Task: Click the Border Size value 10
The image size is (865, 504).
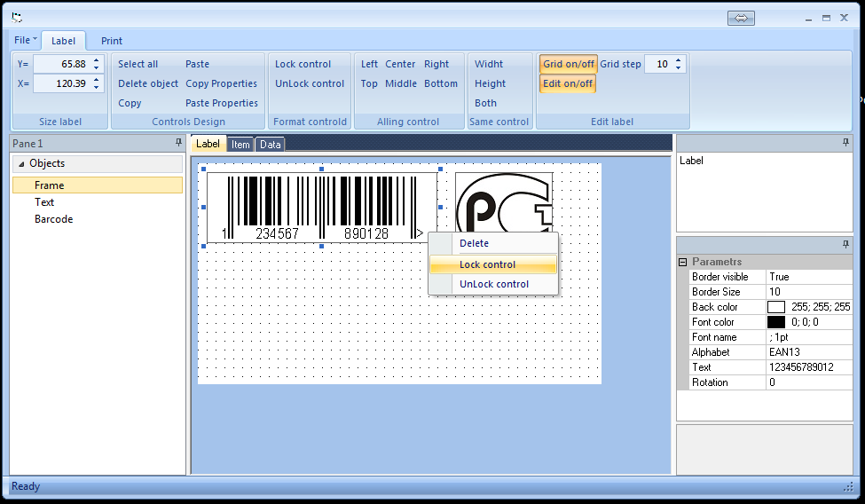Action: pos(809,291)
